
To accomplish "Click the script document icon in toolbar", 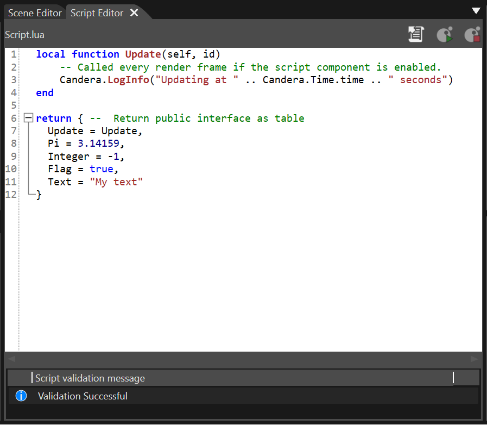I will coord(416,34).
